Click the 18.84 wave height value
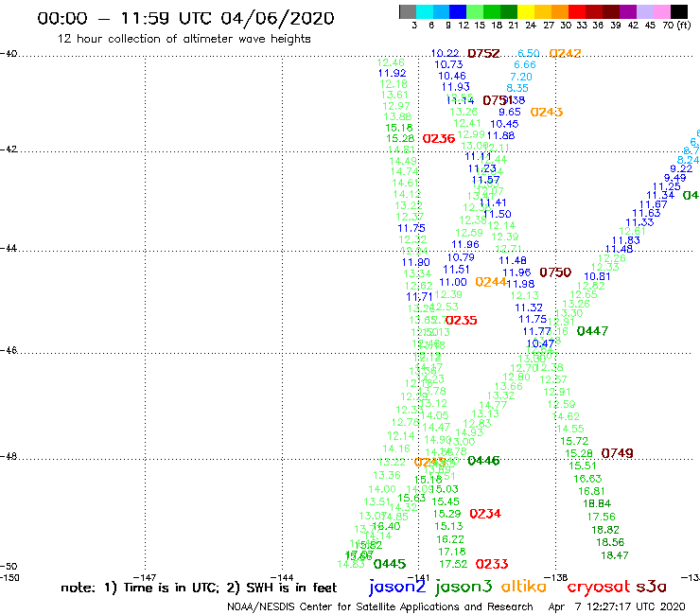Viewport: 700px width, 615px height. [x=597, y=503]
